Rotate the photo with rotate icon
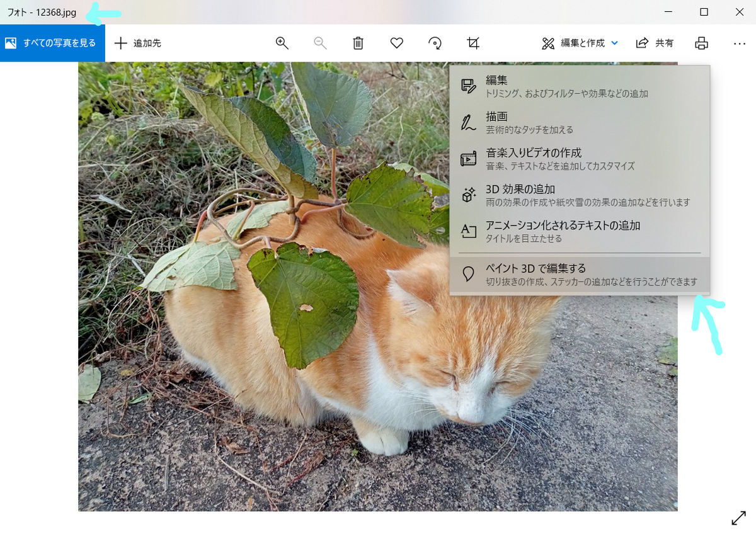Screen dimensions: 756x534 435,43
